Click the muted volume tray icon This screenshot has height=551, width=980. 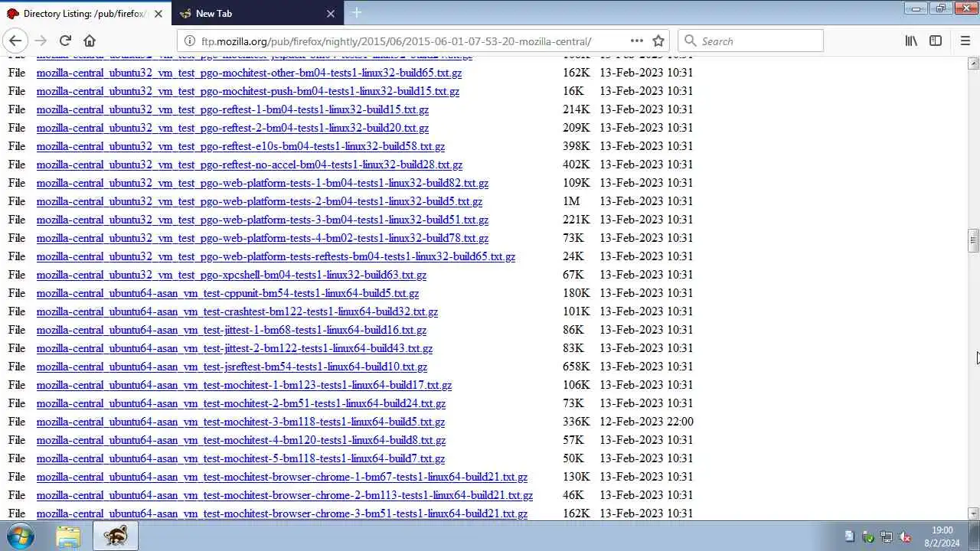[904, 536]
